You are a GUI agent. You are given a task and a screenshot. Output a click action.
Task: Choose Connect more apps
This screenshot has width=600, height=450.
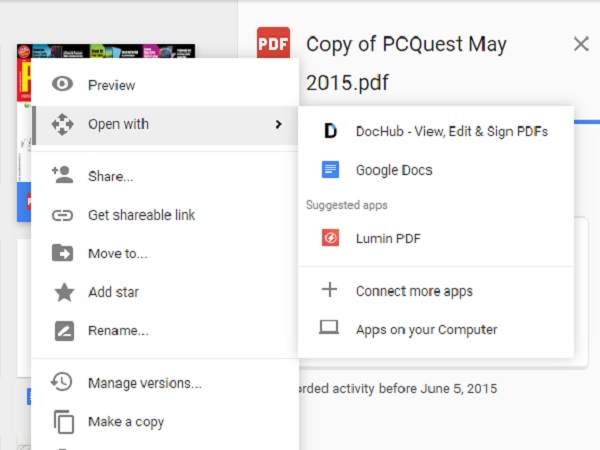click(436, 291)
